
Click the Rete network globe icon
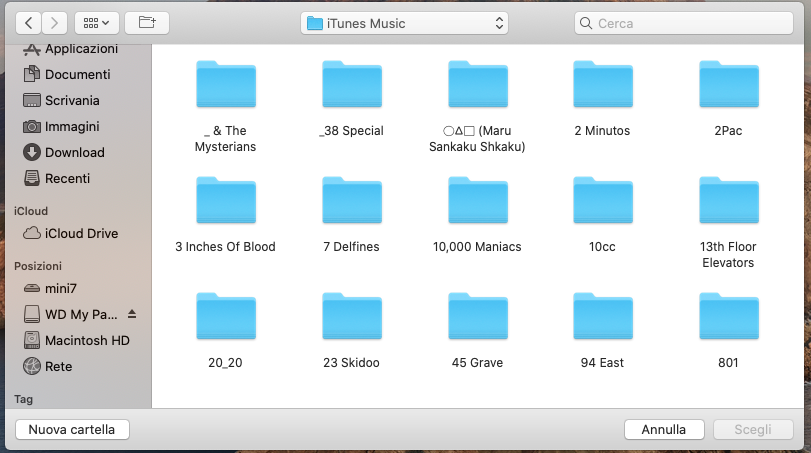(32, 366)
